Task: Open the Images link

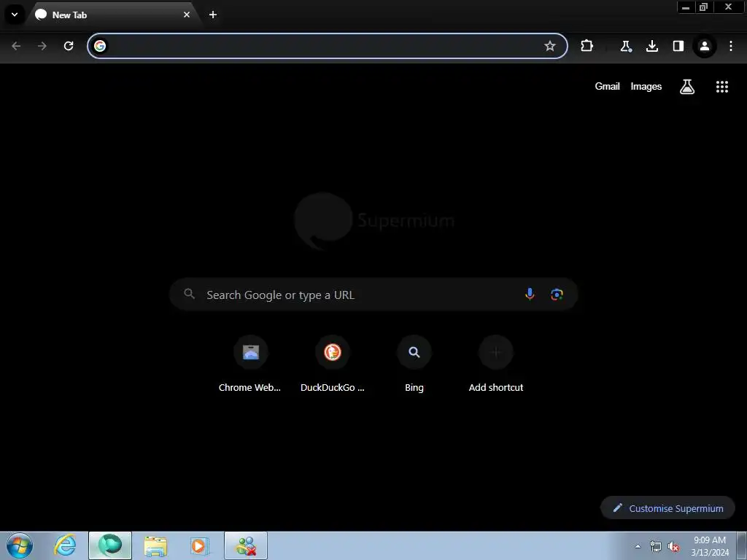Action: click(646, 86)
